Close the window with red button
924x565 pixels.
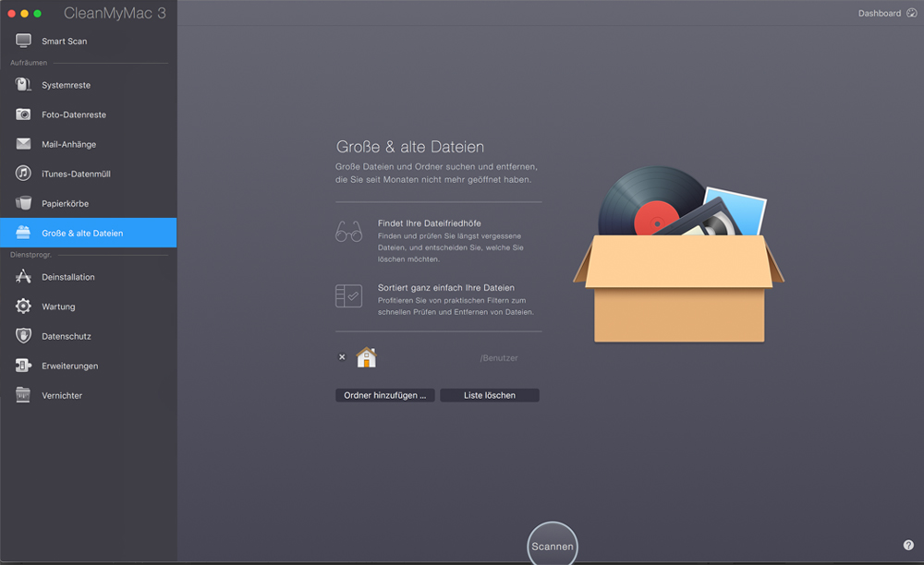click(11, 13)
